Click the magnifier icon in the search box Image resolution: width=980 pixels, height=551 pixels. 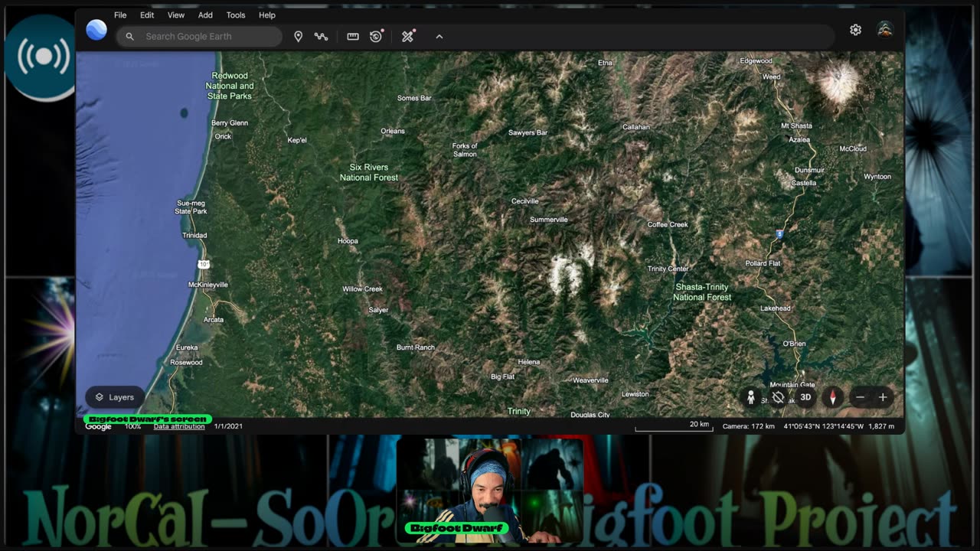pyautogui.click(x=130, y=36)
